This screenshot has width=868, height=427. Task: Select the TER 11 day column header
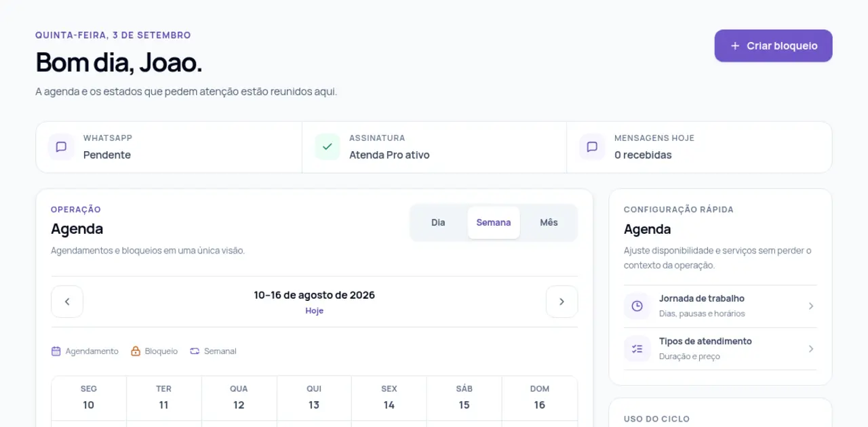163,398
